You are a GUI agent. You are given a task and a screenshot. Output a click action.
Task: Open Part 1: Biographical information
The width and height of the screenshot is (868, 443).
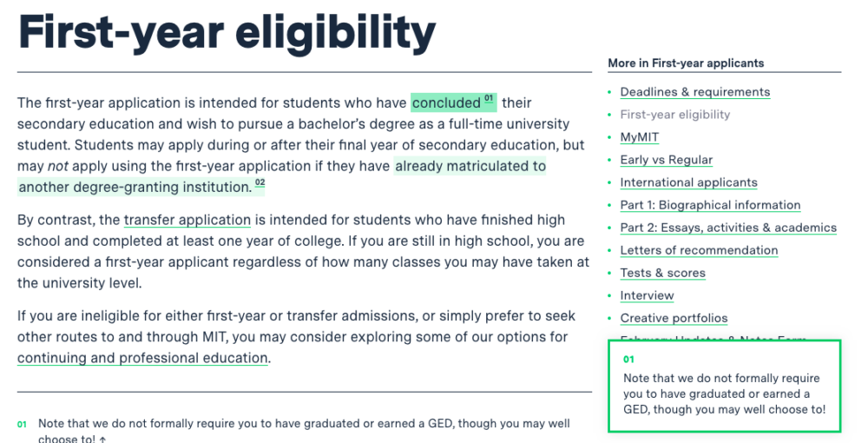pos(710,206)
